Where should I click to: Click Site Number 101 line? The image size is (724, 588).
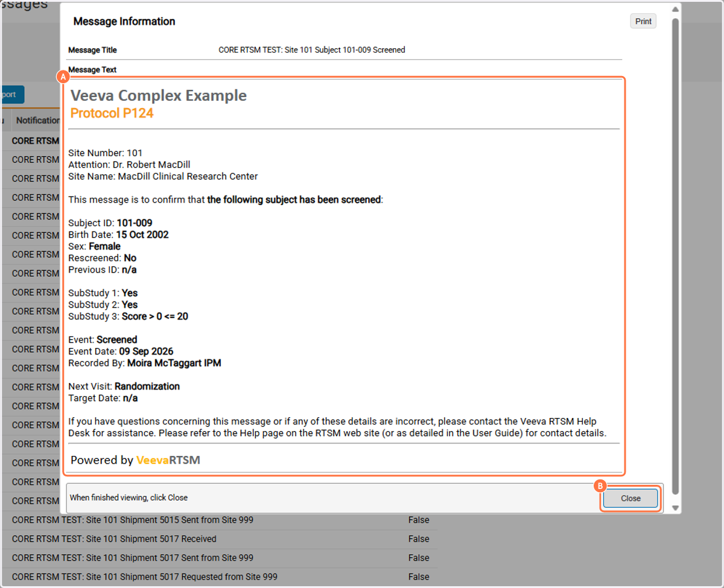105,153
